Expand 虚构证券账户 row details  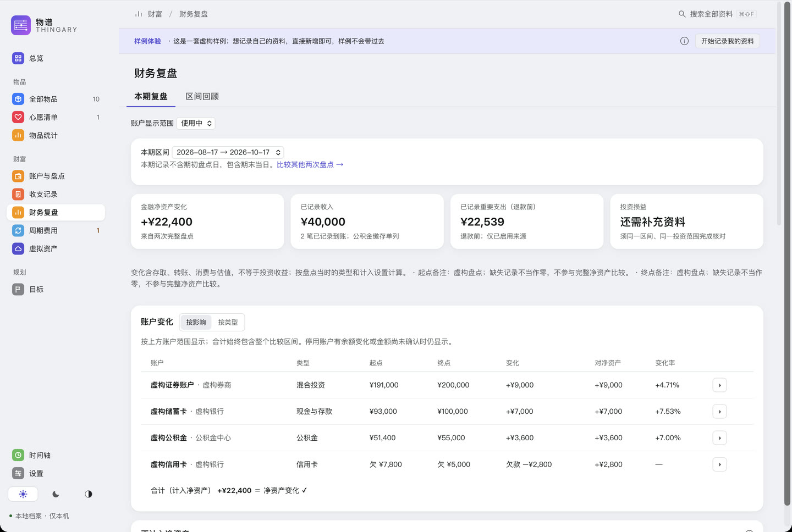(719, 385)
